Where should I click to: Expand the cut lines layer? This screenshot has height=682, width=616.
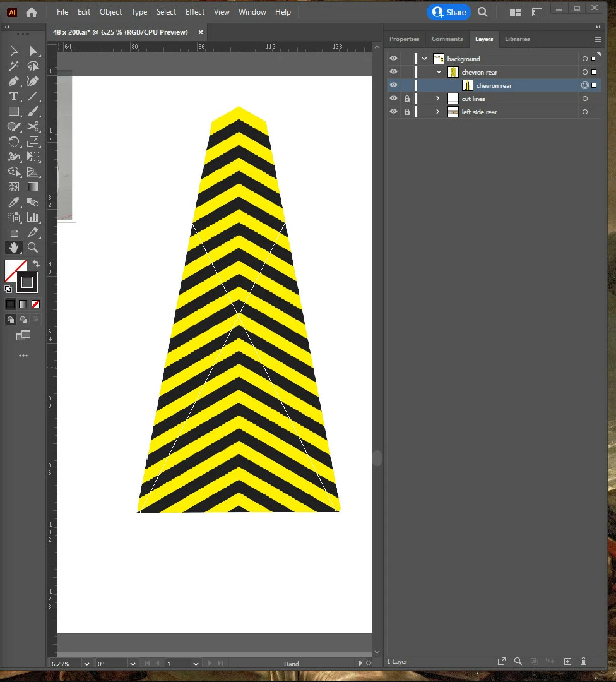click(438, 99)
